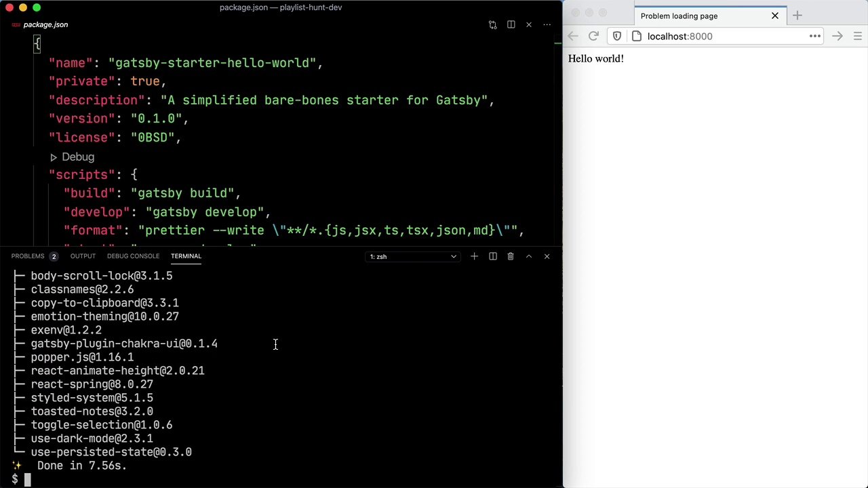Split the terminal using the split icon
The height and width of the screenshot is (488, 868).
[493, 256]
